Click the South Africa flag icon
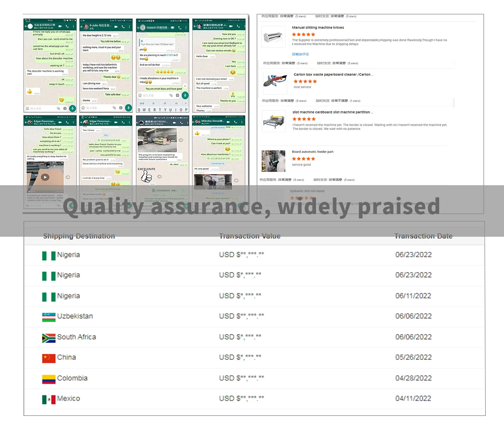Screen dimensions: 504x435 pos(49,338)
